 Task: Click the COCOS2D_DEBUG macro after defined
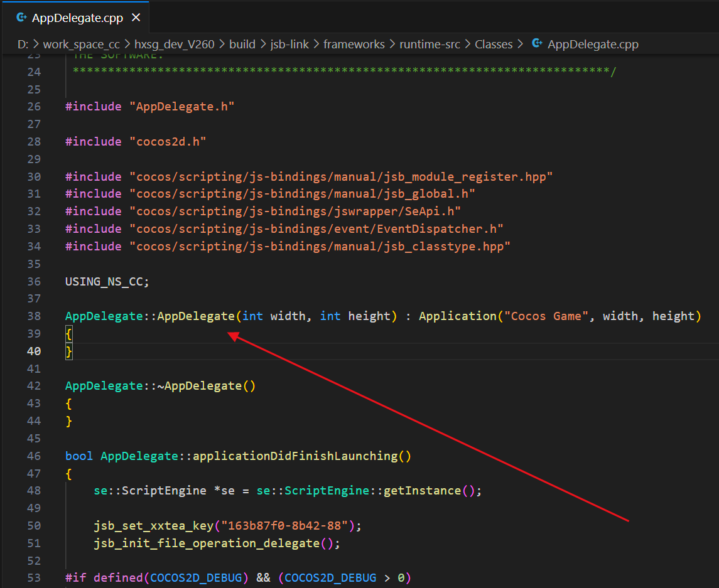click(196, 578)
